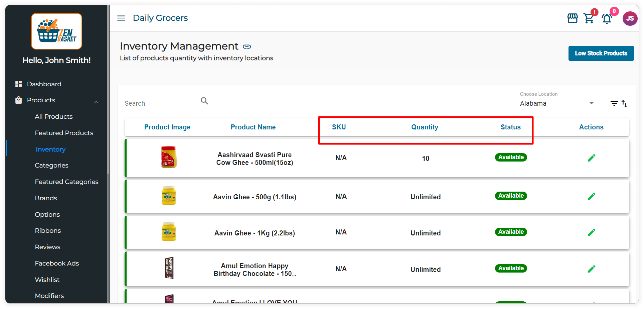Go to Dashboard in sidebar
The image size is (644, 309).
pos(44,84)
